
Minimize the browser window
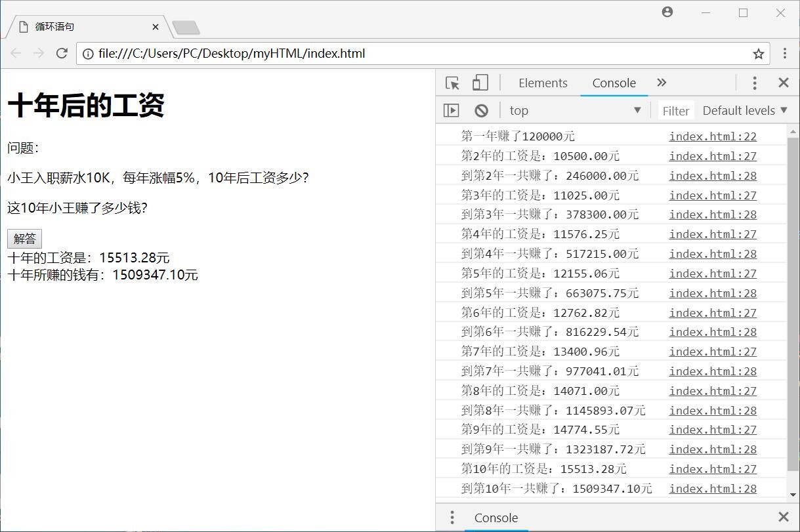[706, 12]
